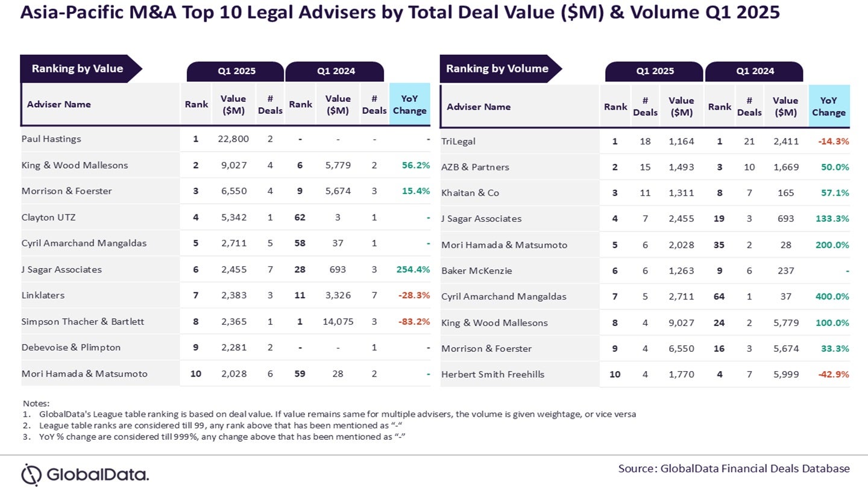Image resolution: width=868 pixels, height=488 pixels.
Task: Select the Ranking by Value banner
Action: point(77,69)
